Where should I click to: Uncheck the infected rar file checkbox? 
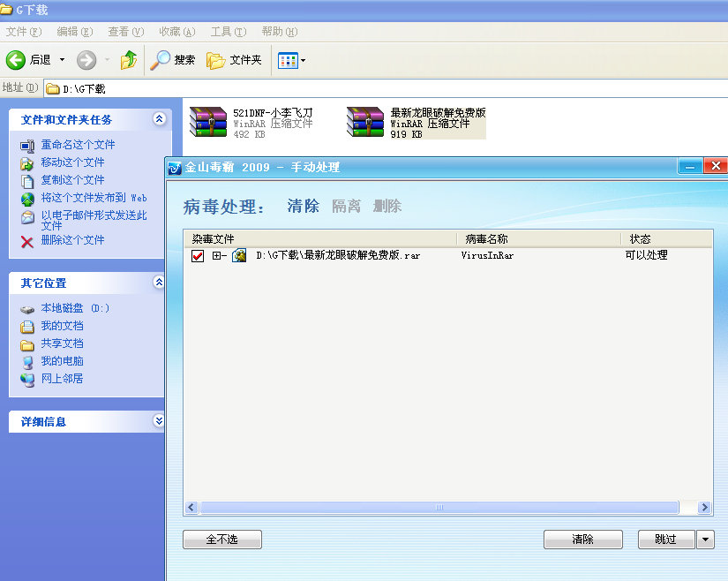pos(198,256)
